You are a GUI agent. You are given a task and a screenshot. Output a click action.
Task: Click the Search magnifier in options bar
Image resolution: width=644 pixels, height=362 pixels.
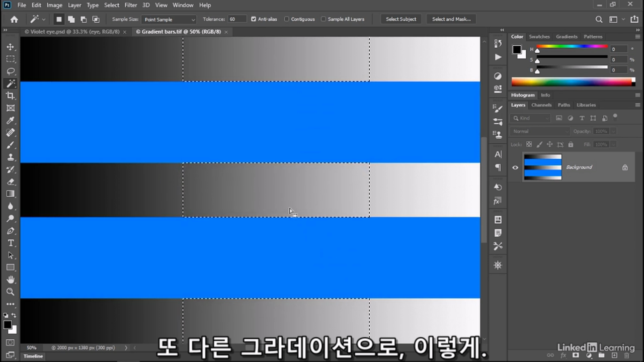(599, 19)
